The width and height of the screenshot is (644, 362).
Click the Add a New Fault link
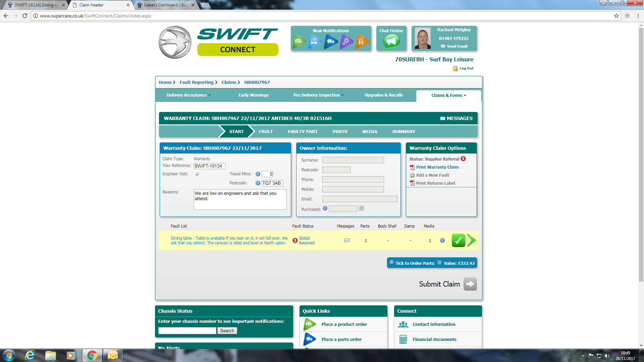432,175
